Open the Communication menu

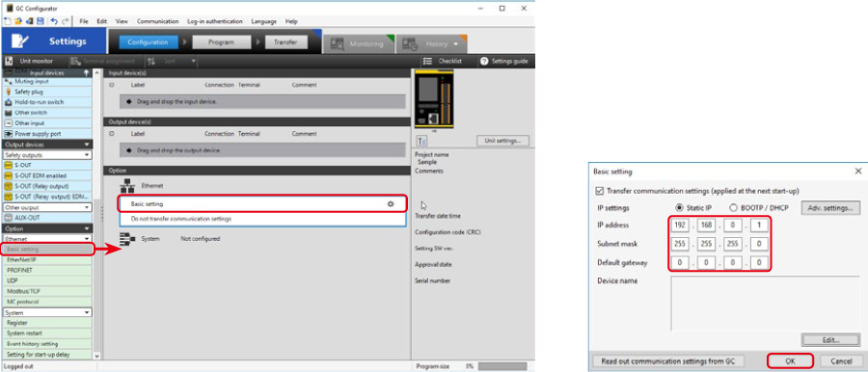(x=158, y=21)
